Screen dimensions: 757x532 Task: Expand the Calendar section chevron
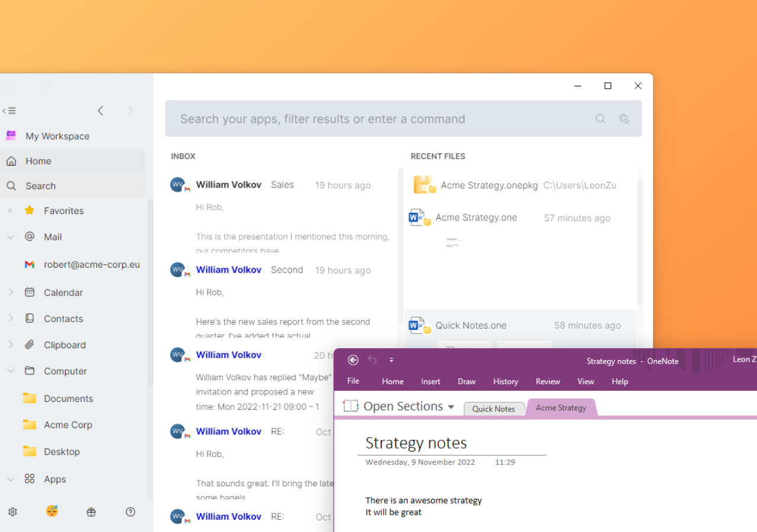coord(11,293)
